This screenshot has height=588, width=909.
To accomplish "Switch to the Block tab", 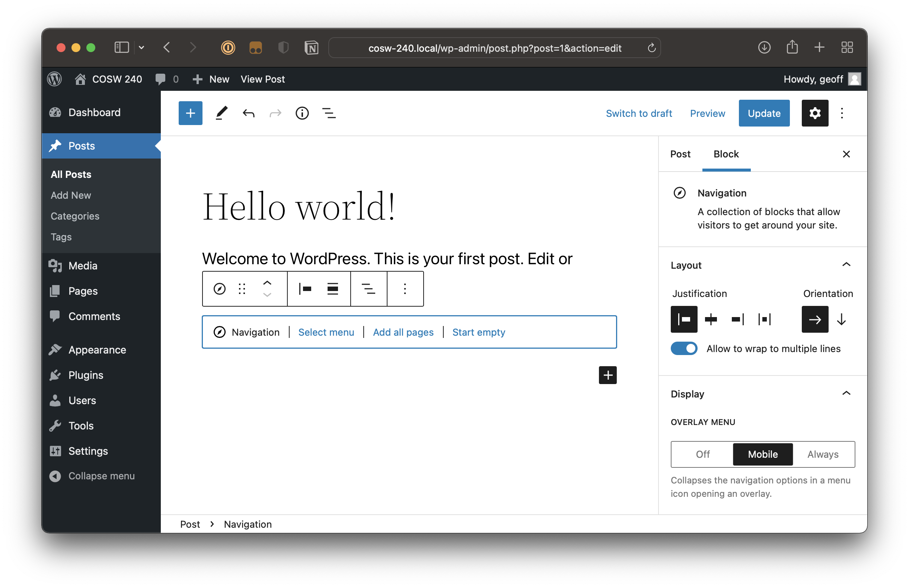I will [726, 154].
